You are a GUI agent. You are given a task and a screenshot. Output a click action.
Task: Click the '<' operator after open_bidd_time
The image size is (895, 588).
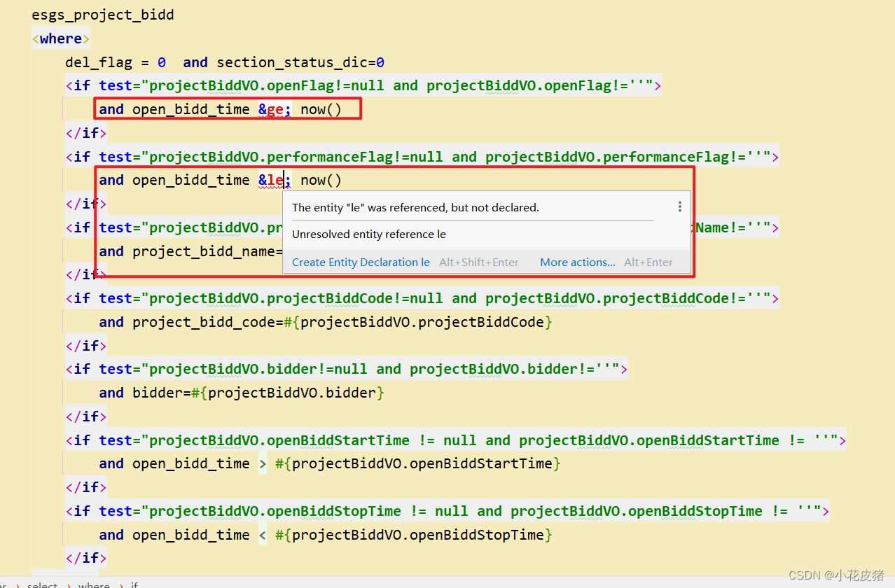point(263,535)
